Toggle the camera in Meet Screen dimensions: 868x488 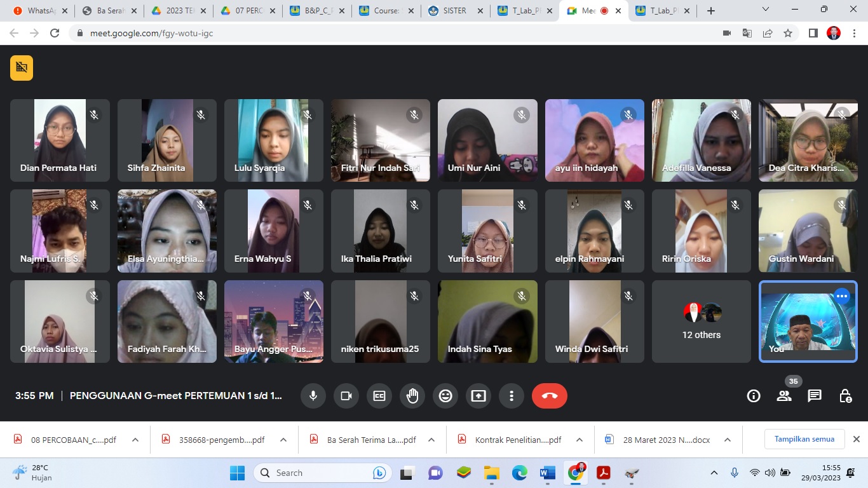tap(346, 396)
